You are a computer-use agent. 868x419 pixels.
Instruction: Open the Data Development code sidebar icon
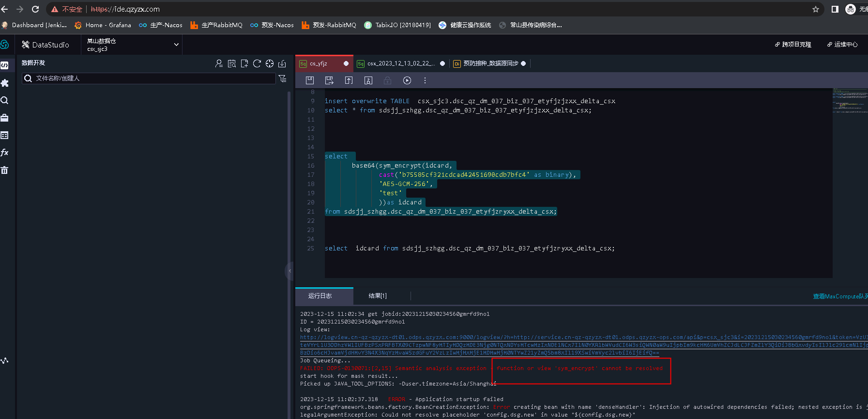[4, 65]
